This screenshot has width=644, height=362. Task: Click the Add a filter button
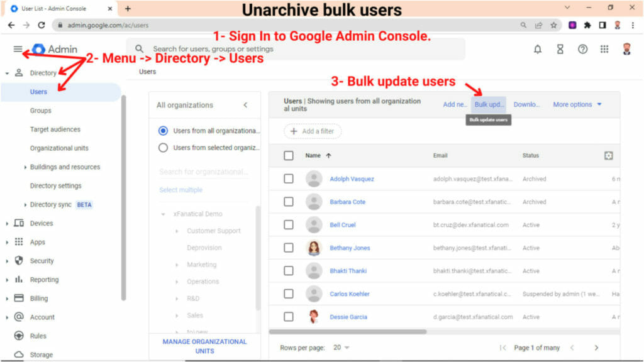[x=313, y=131]
